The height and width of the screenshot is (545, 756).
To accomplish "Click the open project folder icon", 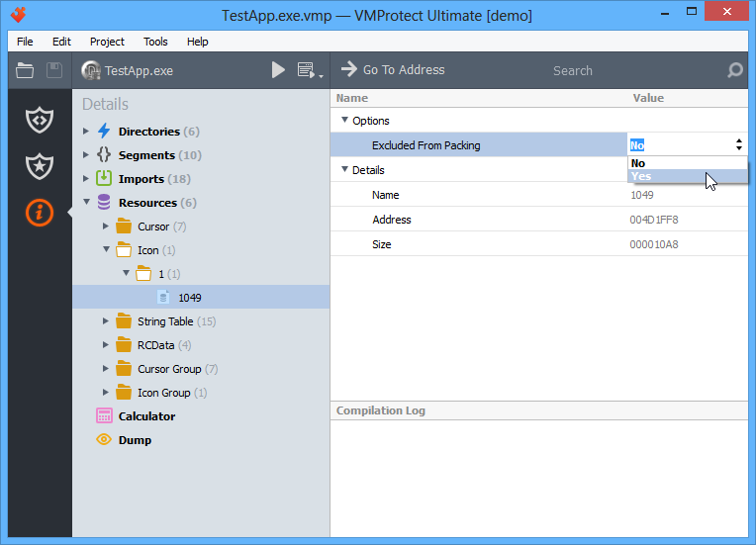I will (25, 70).
